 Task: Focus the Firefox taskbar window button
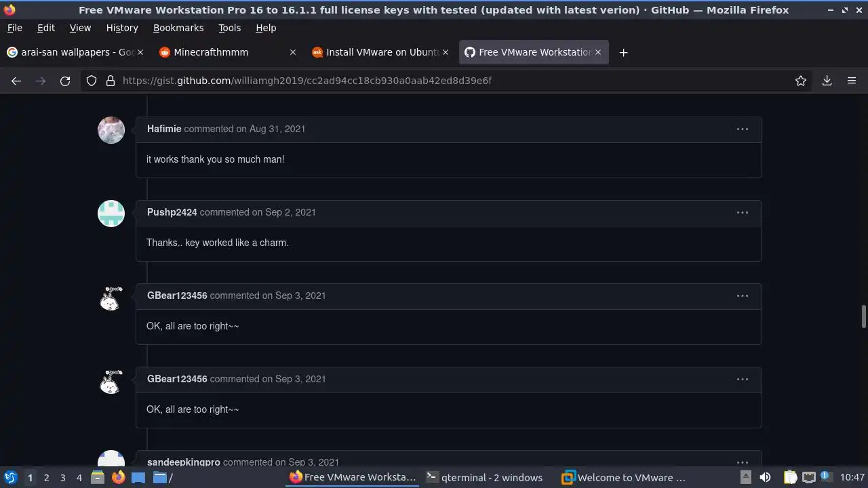coord(353,477)
